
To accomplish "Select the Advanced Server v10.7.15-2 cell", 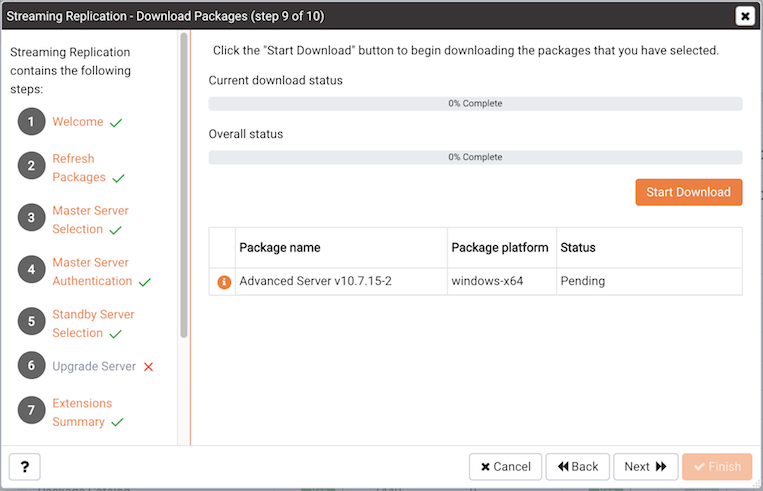I will [x=341, y=281].
